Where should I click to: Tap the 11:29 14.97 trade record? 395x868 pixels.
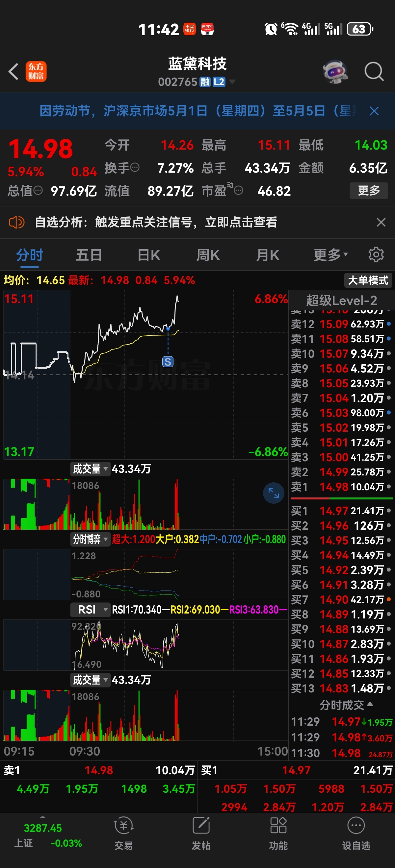342,722
